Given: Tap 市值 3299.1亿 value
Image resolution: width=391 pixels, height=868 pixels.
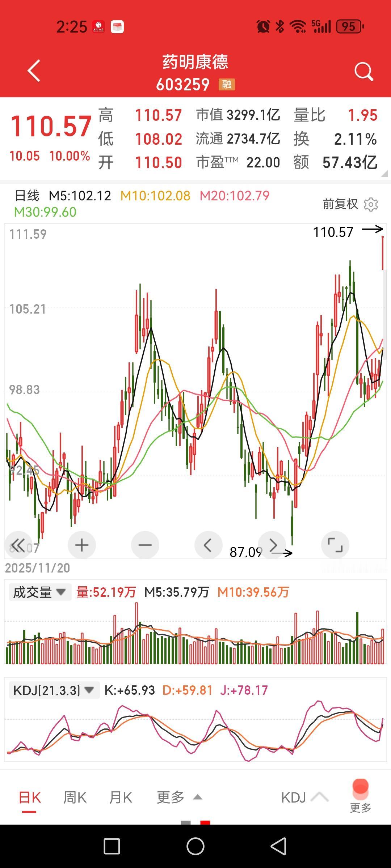Looking at the screenshot, I should [x=253, y=115].
